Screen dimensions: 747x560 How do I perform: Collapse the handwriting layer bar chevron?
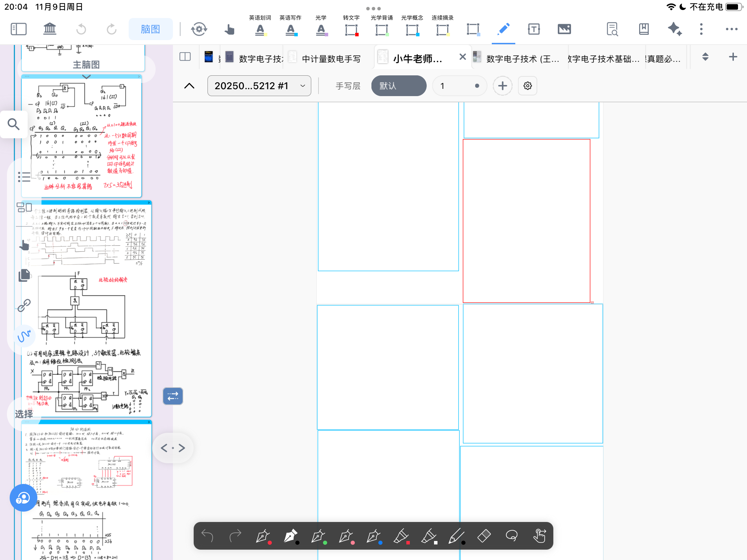pyautogui.click(x=189, y=86)
